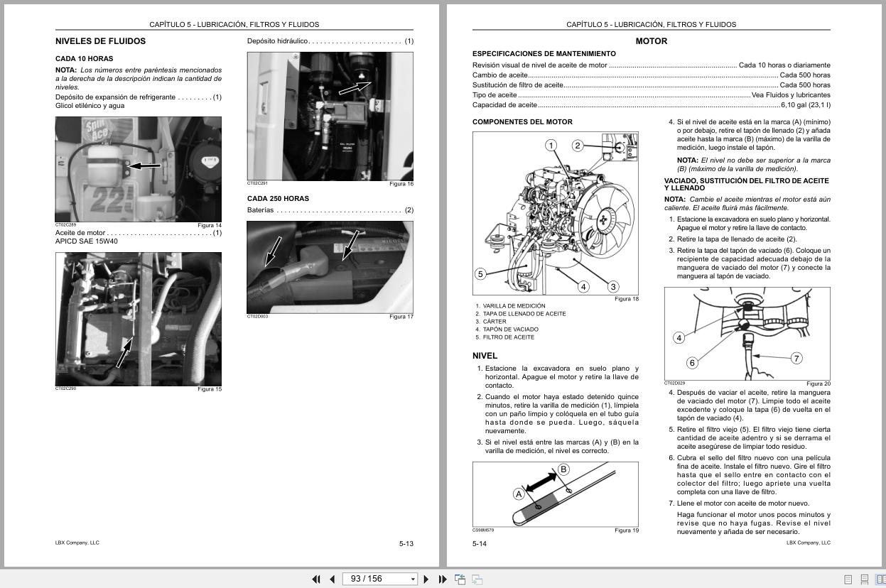
Task: Jump to the first page
Action: [316, 579]
